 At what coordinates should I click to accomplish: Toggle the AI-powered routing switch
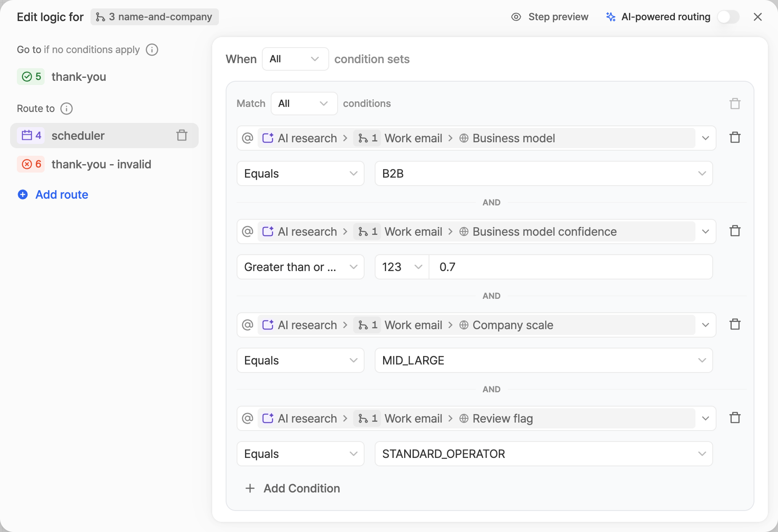click(x=728, y=17)
